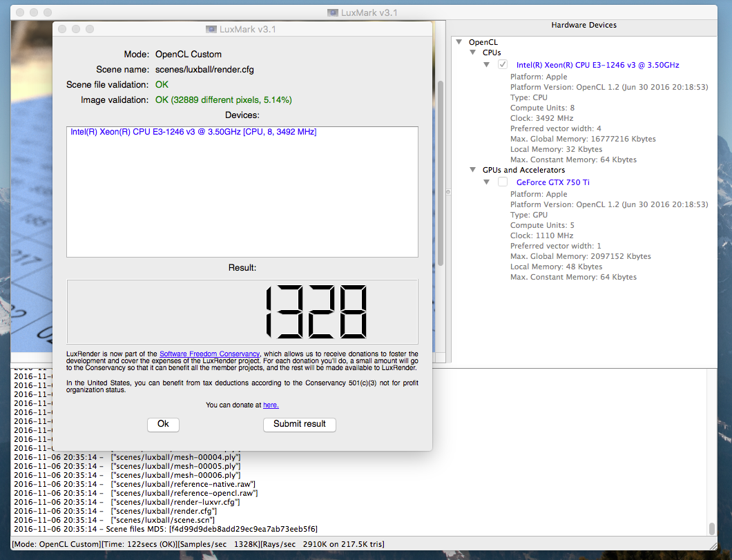
Task: Collapse the GeForce GTX 750 Ti details arrow
Action: click(x=487, y=182)
